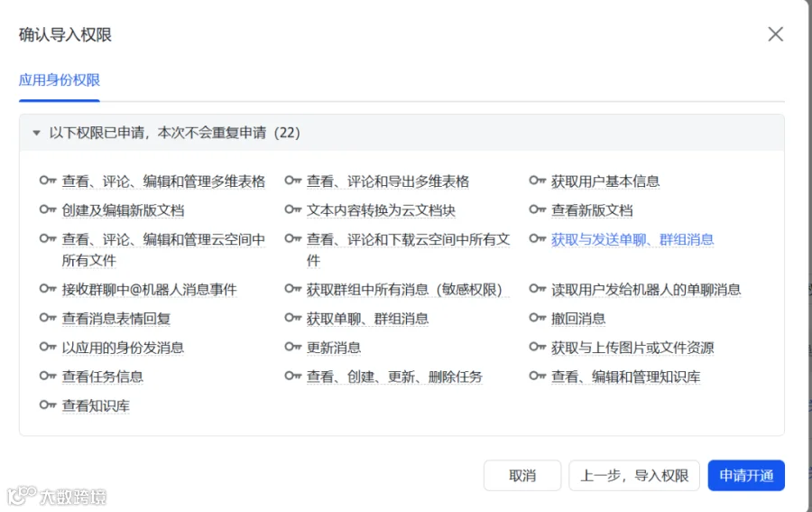Click key icon beside 创建及编辑新版文档

coord(48,209)
